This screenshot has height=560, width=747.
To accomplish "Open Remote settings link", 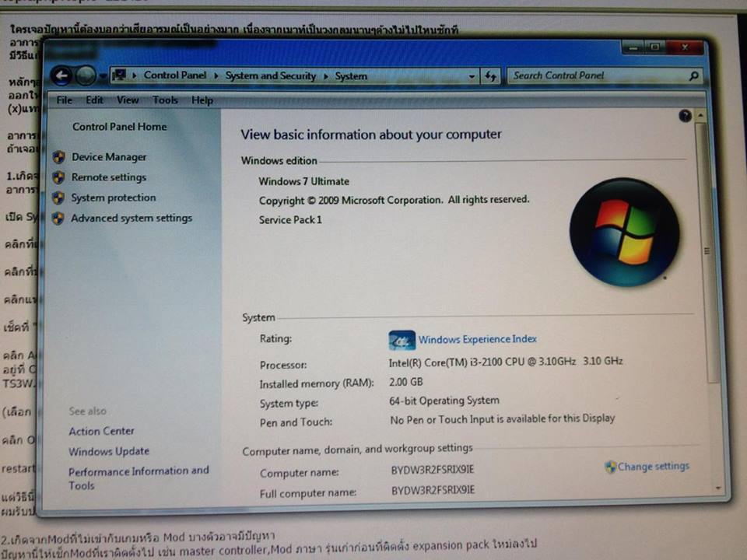I will click(109, 177).
